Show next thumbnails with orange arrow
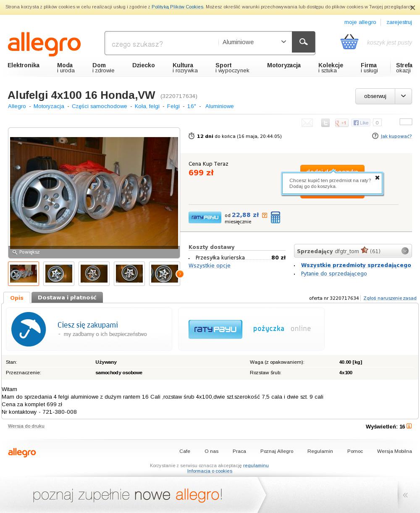The image size is (420, 513). 180,274
